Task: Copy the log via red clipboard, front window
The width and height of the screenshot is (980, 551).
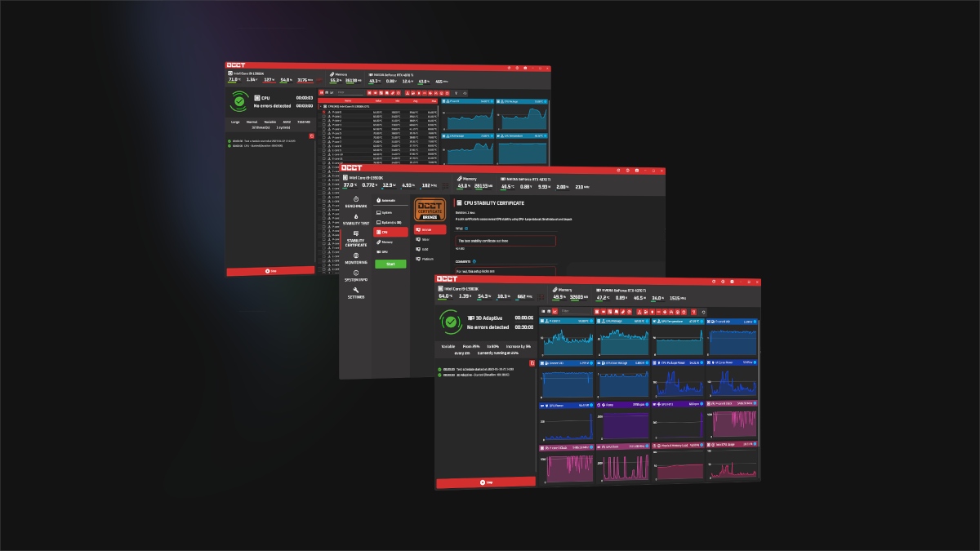Action: coord(531,362)
